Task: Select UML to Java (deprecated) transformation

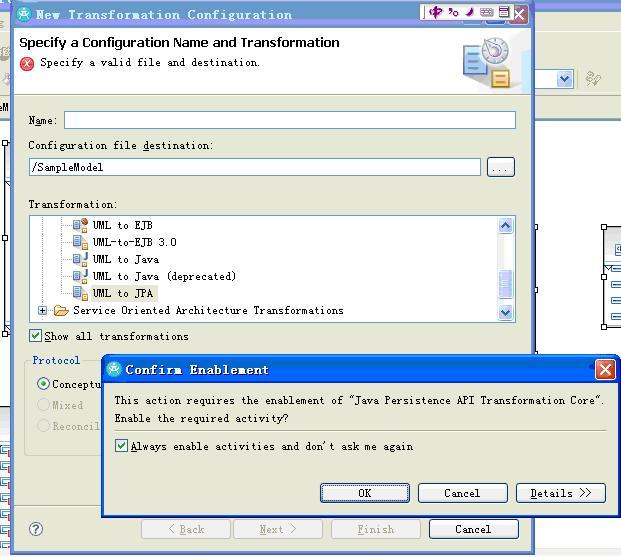Action: [x=164, y=276]
